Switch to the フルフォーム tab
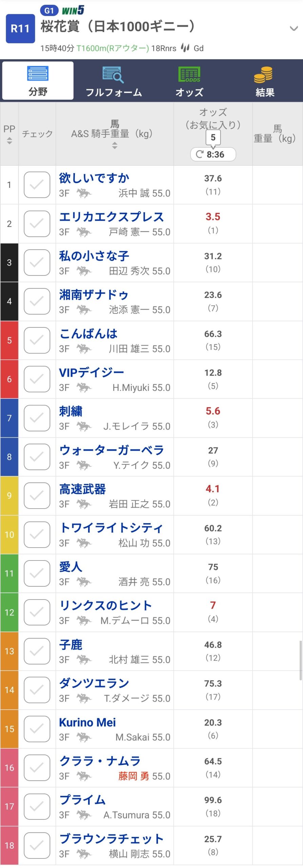This screenshot has width=303, height=868. click(x=114, y=92)
